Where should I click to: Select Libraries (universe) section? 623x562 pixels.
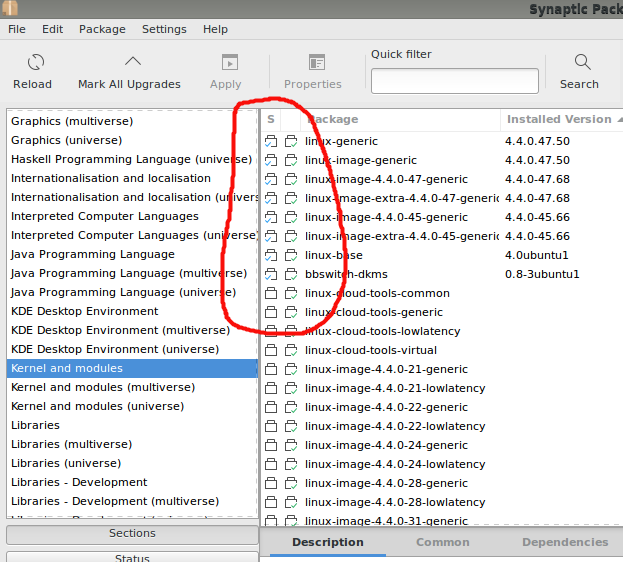tap(132, 463)
